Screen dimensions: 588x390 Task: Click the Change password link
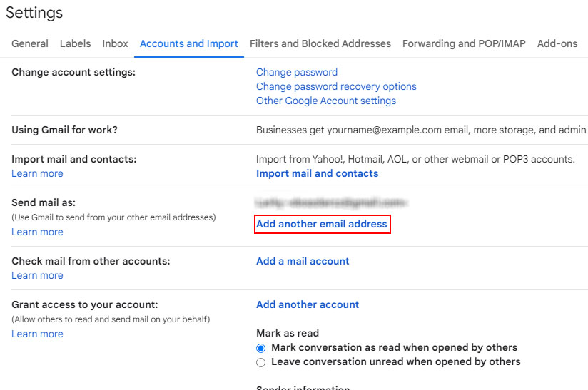click(297, 72)
